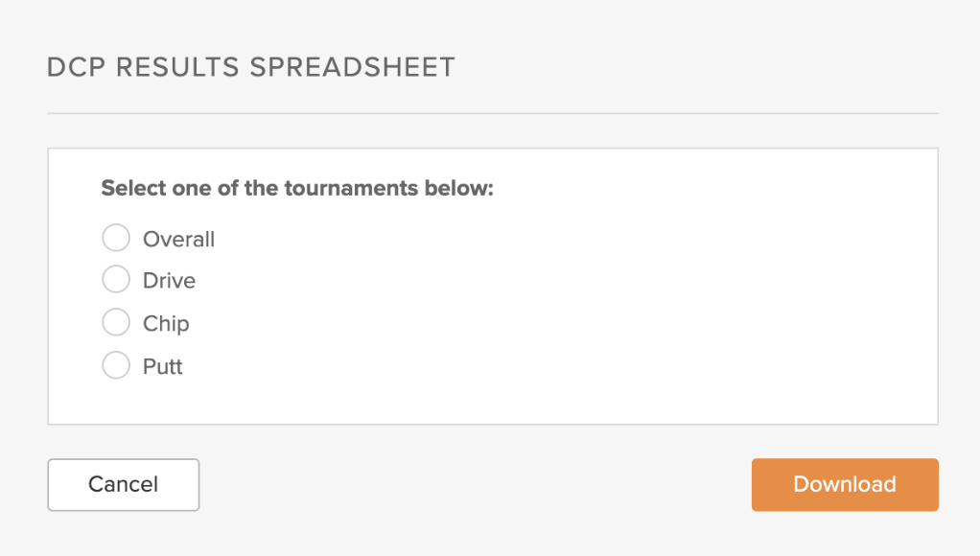Pick the Chip radio option
Screen dimensions: 980x556
pyautogui.click(x=116, y=322)
